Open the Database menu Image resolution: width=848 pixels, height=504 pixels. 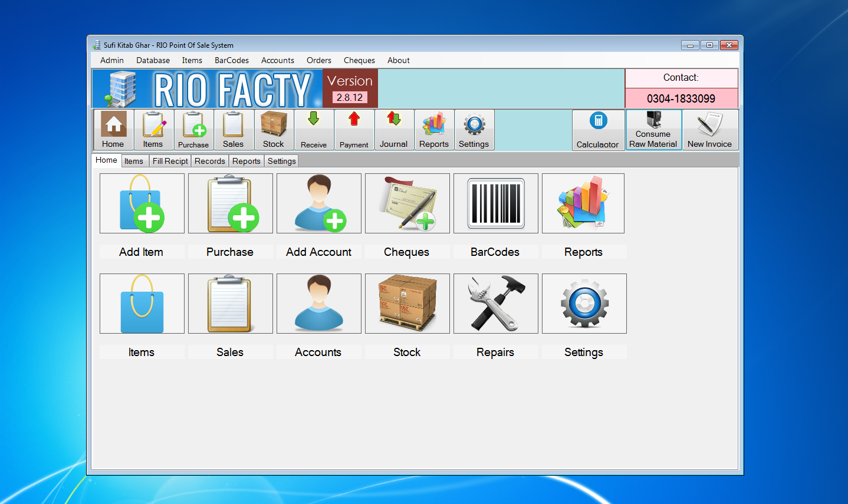point(153,60)
